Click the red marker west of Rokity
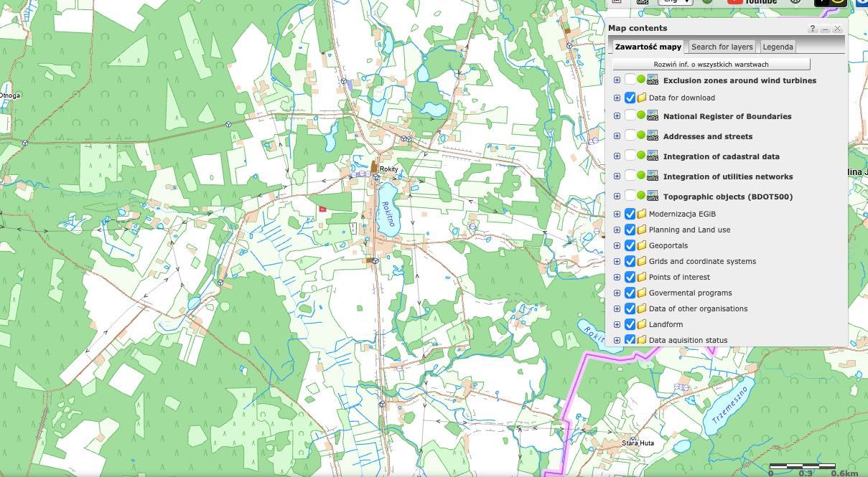This screenshot has height=477, width=868. pyautogui.click(x=322, y=209)
